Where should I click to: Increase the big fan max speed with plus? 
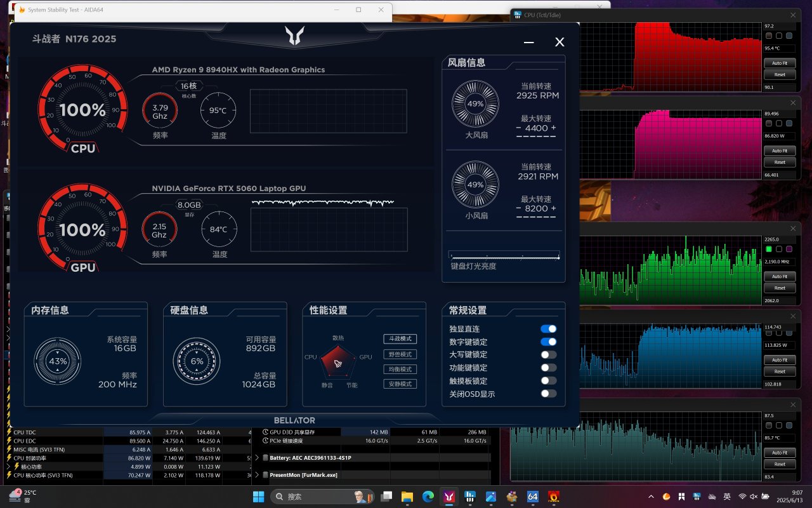(553, 128)
